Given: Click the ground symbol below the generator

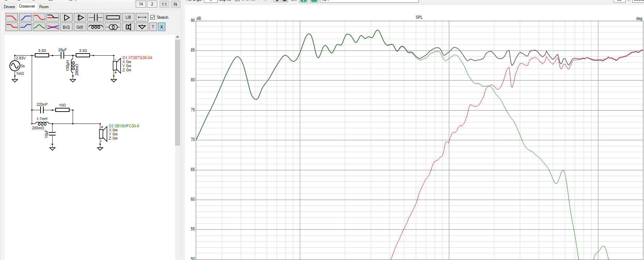Looking at the screenshot, I should (x=15, y=80).
